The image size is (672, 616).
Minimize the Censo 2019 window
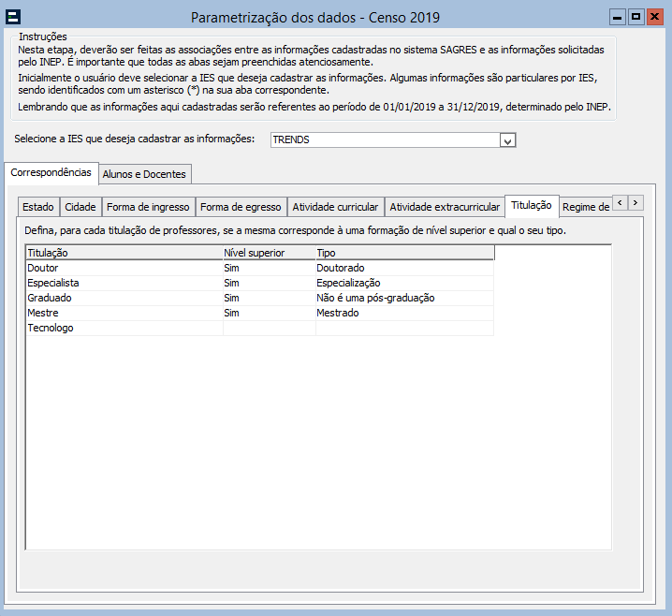[618, 17]
